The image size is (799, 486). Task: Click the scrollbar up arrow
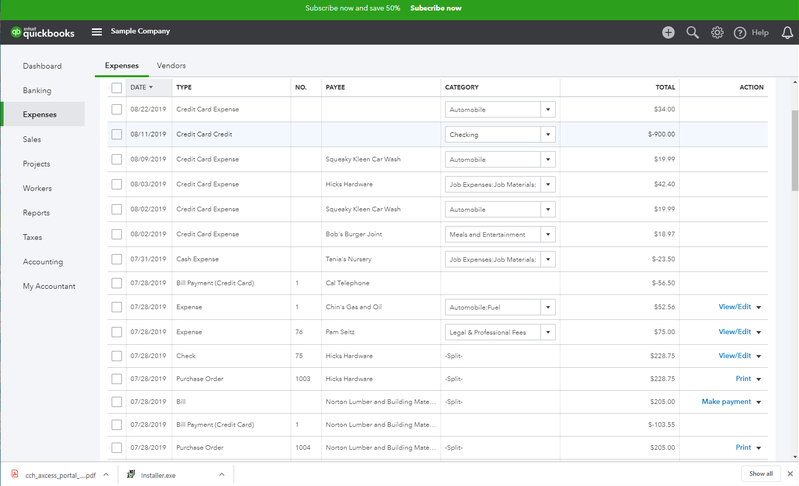(x=795, y=82)
